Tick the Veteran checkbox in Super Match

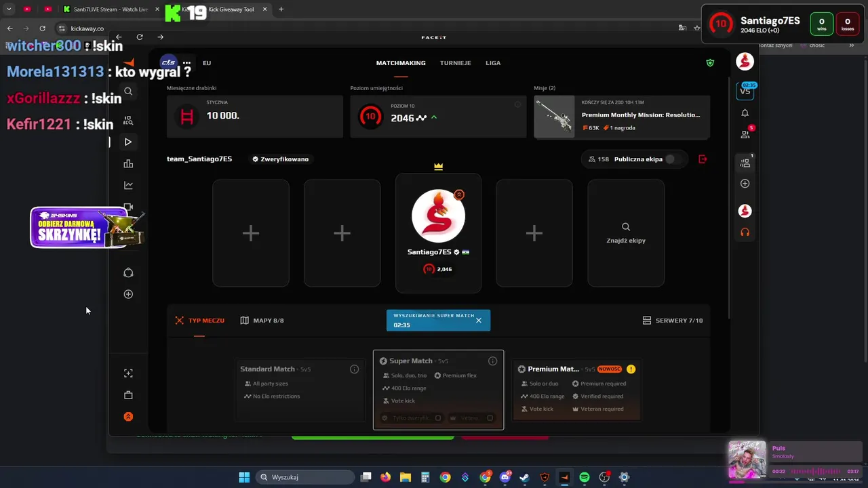(x=490, y=418)
